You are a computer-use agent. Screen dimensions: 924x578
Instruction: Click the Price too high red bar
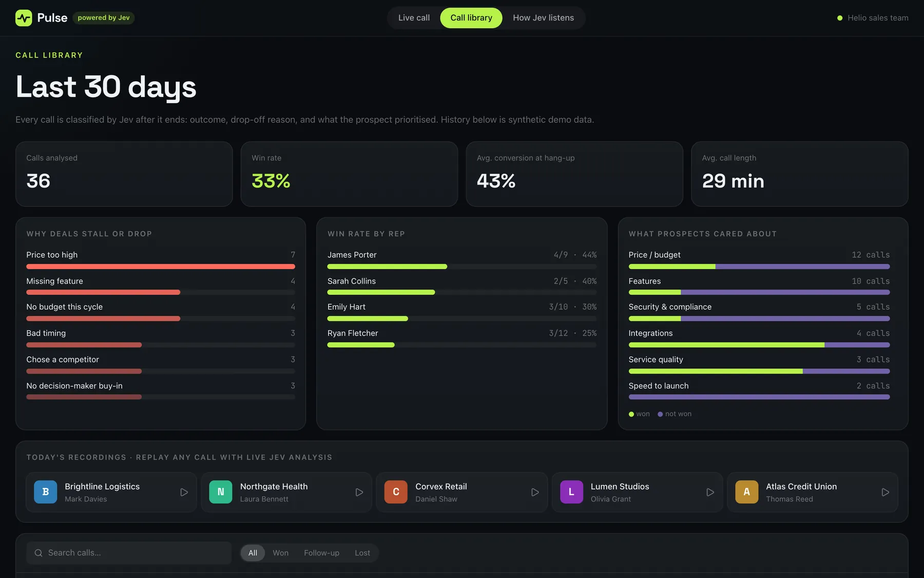(x=161, y=267)
